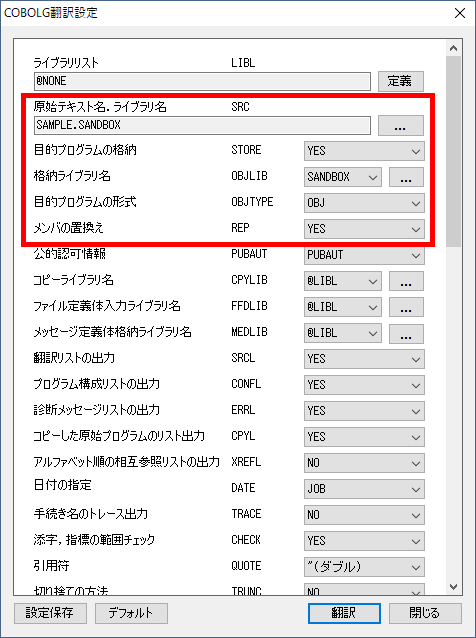Viewport: 476px width, 638px height.
Task: Click the 翻訳 button
Action: [x=344, y=613]
